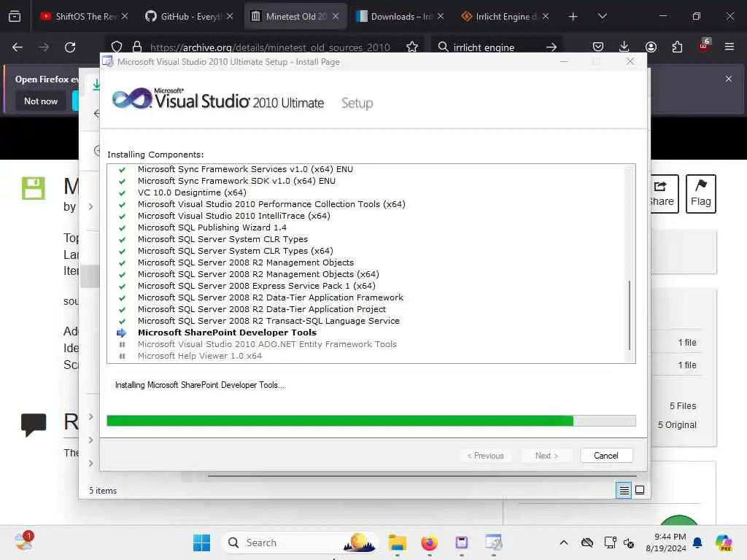Select Microsoft Sync Framework SDK v1.0 row
Image resolution: width=747 pixels, height=560 pixels.
pos(236,181)
